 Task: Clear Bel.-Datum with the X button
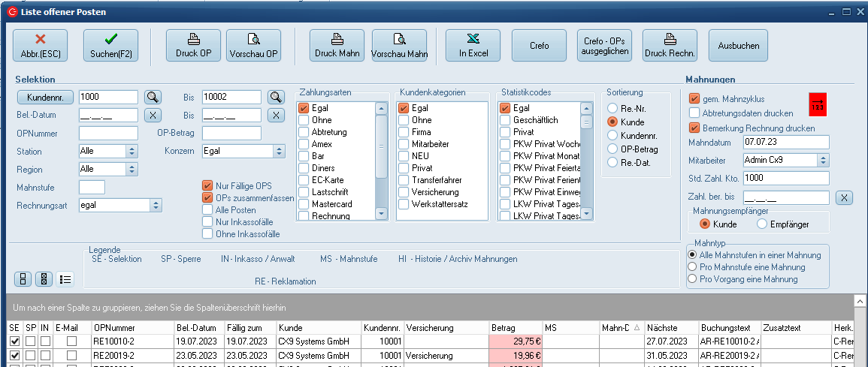tap(153, 115)
